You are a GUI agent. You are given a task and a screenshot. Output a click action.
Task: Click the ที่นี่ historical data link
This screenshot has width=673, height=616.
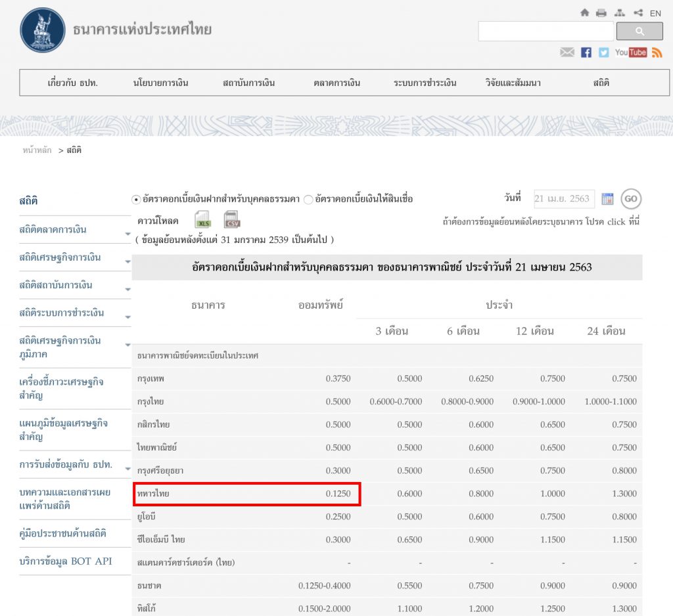pyautogui.click(x=634, y=221)
